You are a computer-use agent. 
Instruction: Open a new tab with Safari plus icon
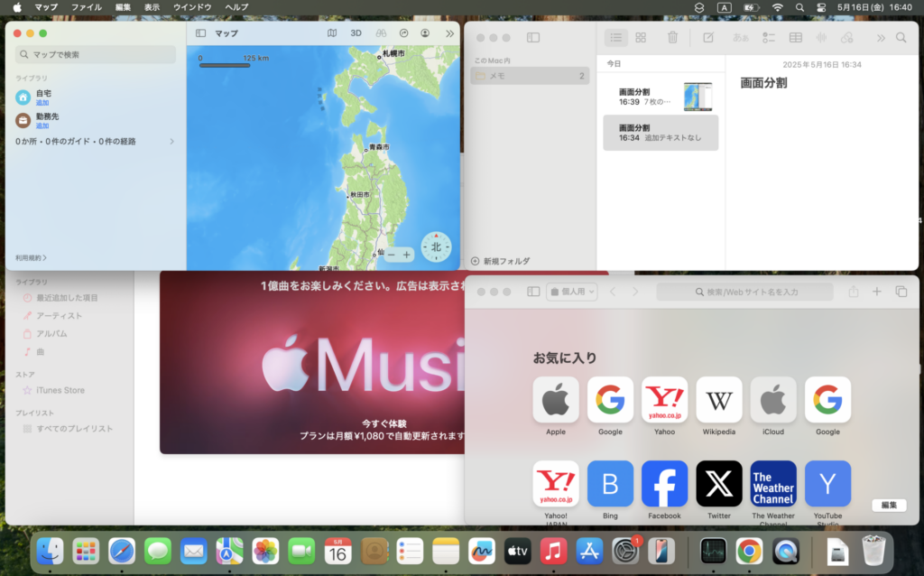[x=877, y=292]
